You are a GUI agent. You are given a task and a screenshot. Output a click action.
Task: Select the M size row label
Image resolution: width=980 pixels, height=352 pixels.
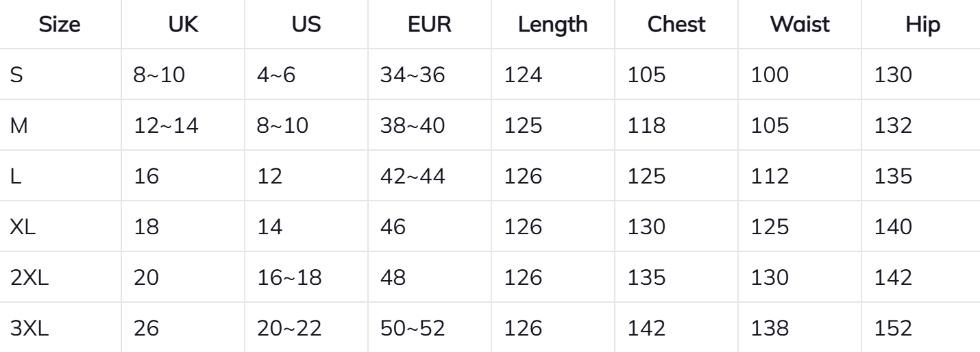19,126
